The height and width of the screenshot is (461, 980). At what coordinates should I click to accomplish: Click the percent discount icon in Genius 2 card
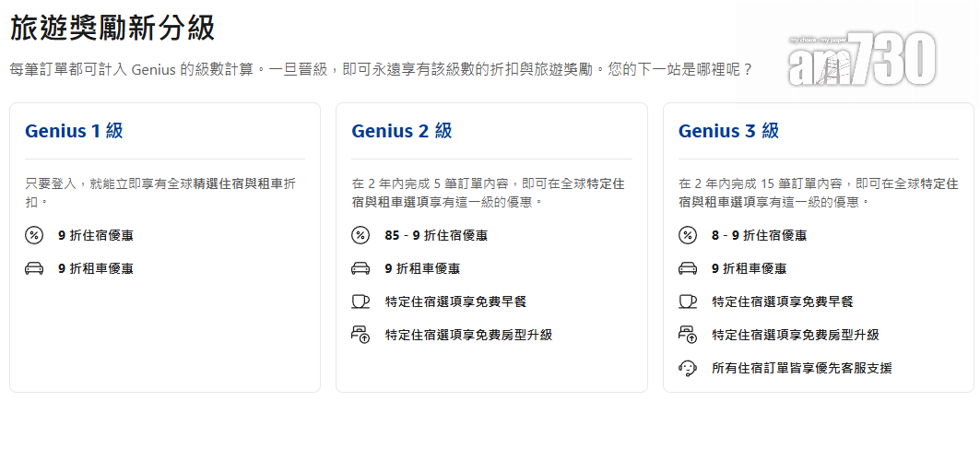[x=360, y=235]
